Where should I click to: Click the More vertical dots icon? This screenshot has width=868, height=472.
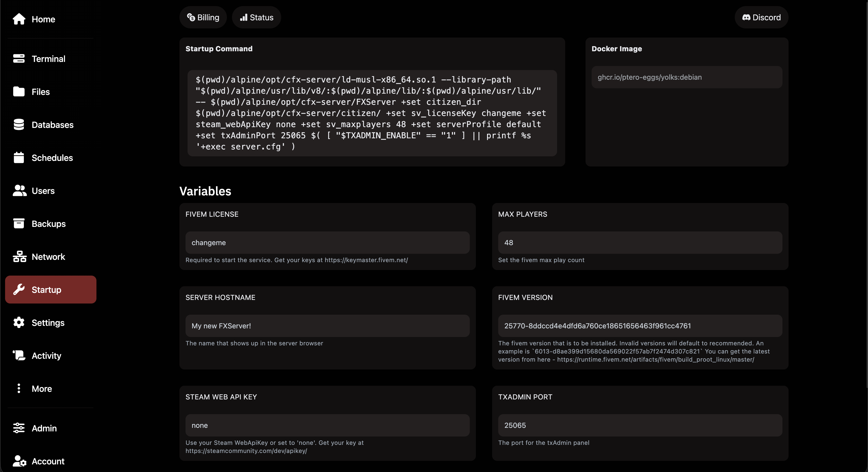[x=19, y=389]
